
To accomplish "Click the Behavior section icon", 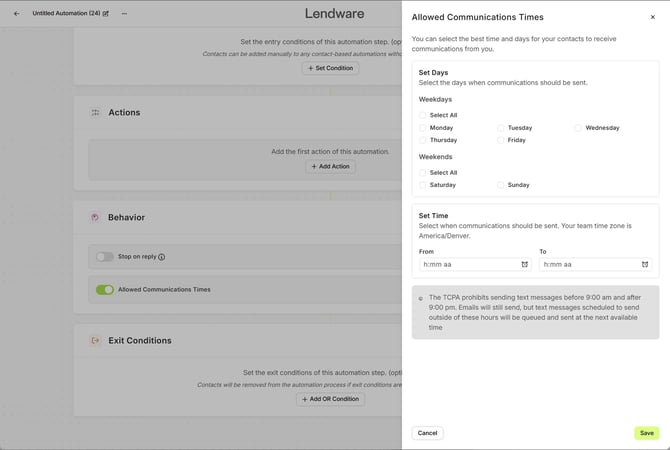I will [95, 217].
